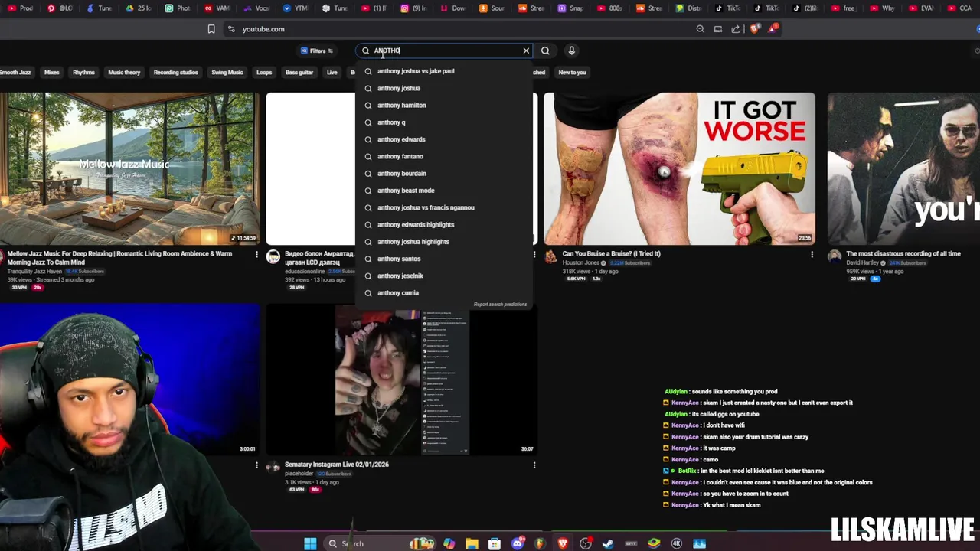Select the Mixes category chip
The width and height of the screenshot is (980, 551).
(x=52, y=73)
